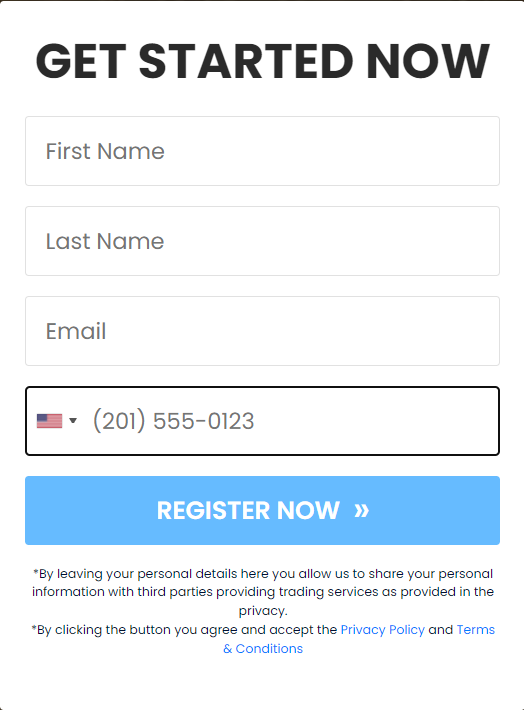Open the Privacy Policy link
The width and height of the screenshot is (524, 710).
(x=383, y=630)
